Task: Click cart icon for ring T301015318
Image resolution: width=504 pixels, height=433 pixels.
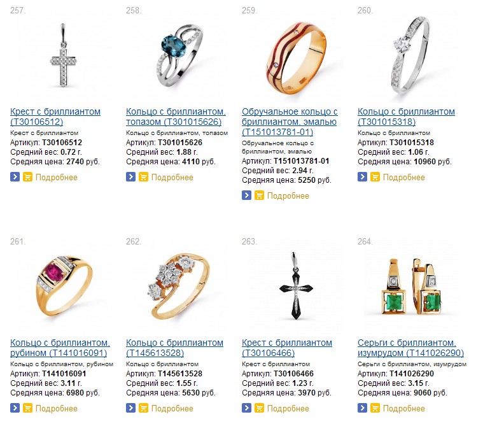Action: 375,176
